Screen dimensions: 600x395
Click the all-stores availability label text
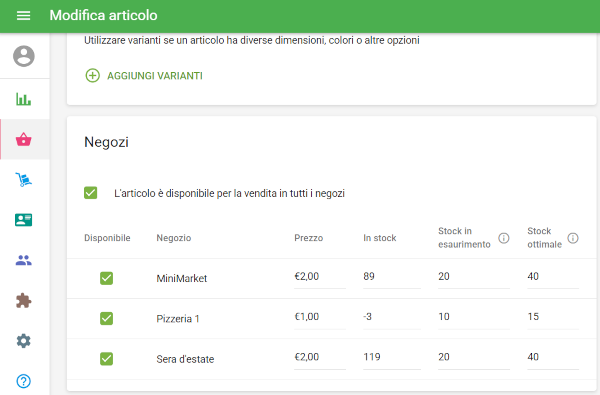(229, 193)
